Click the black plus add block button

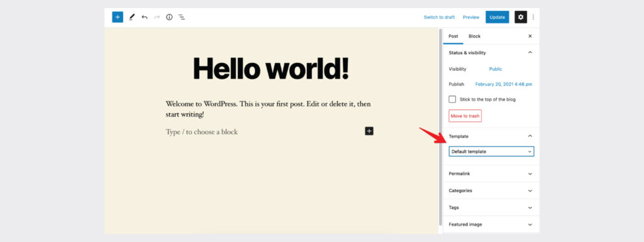(369, 131)
